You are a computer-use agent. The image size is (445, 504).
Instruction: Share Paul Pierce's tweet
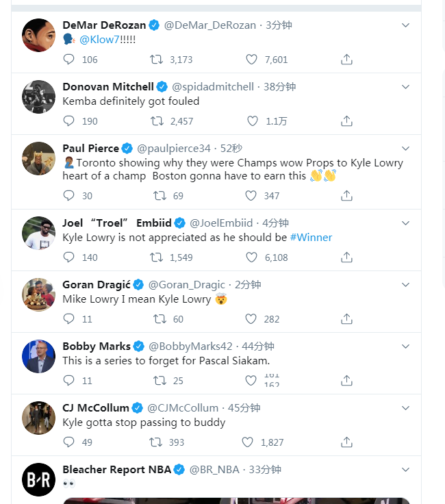pyautogui.click(x=346, y=196)
